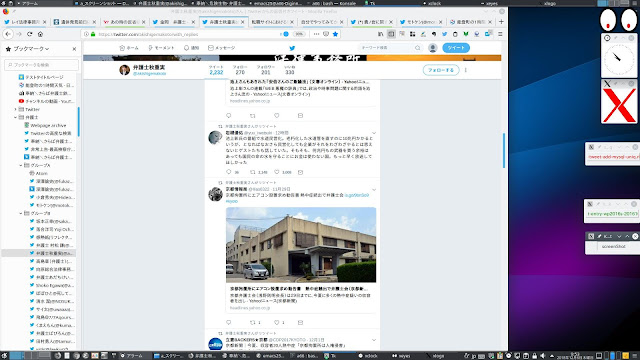Click retweet icon on the Kyoto detention center tweet
The image size is (640, 360).
click(253, 322)
